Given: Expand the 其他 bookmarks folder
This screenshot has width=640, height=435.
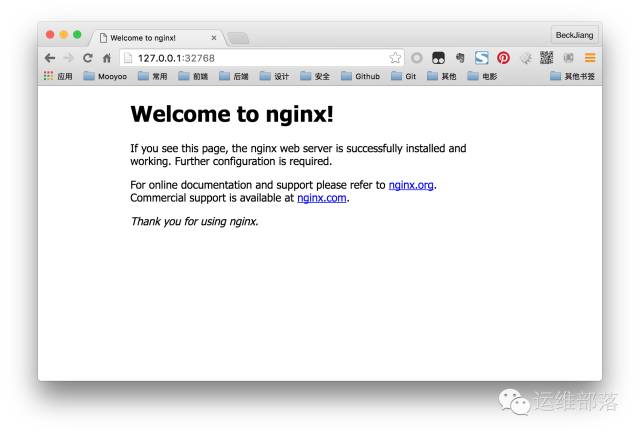Looking at the screenshot, I should [441, 76].
